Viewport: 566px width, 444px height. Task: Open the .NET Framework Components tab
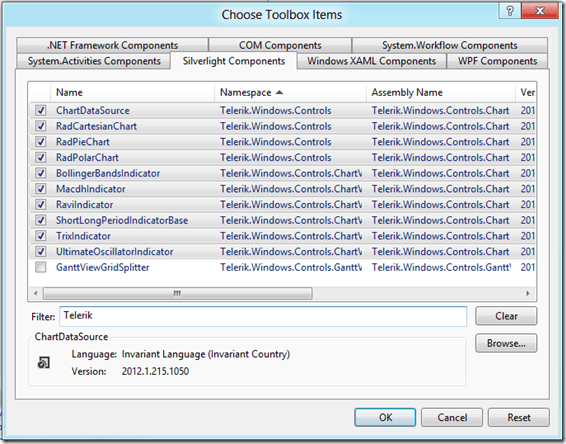point(112,45)
